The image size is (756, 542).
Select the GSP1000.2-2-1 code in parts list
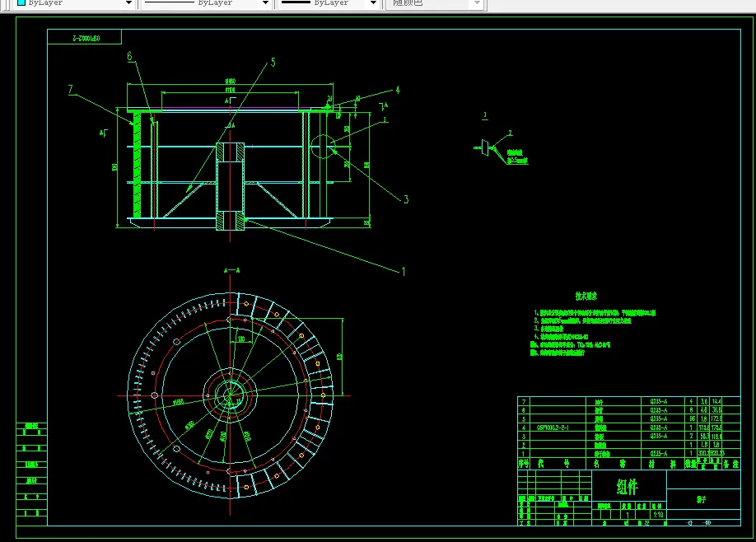(x=553, y=428)
